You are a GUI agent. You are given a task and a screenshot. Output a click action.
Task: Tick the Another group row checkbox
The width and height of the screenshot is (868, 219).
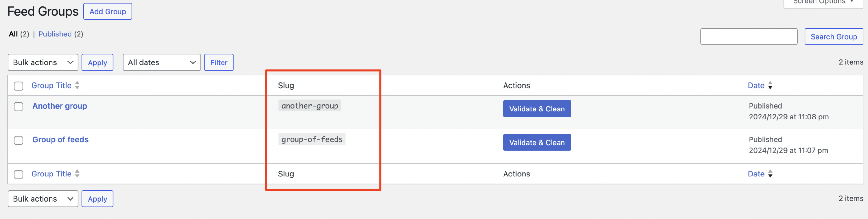pos(19,107)
